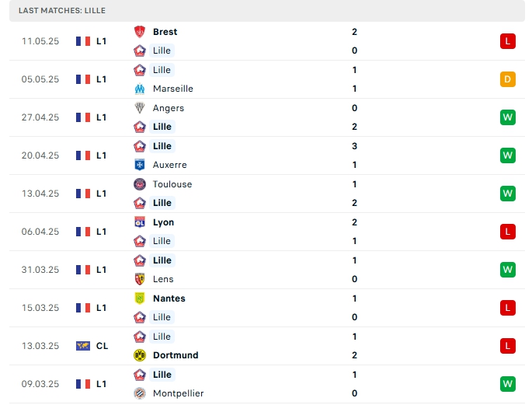Click the Marseille club logo
Viewport: 532px width, 405px height.
click(140, 89)
